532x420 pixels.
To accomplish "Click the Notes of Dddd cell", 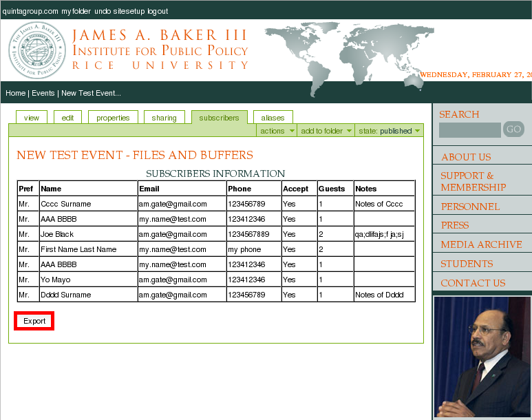I will click(x=384, y=295).
